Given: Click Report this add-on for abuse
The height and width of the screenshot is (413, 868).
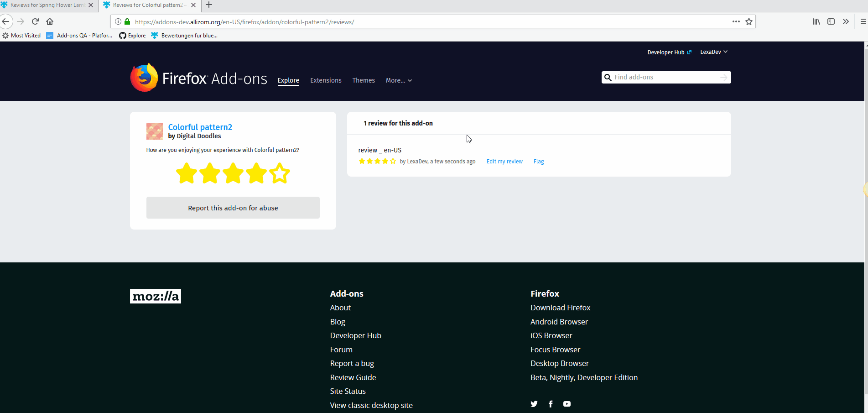Looking at the screenshot, I should [x=233, y=208].
